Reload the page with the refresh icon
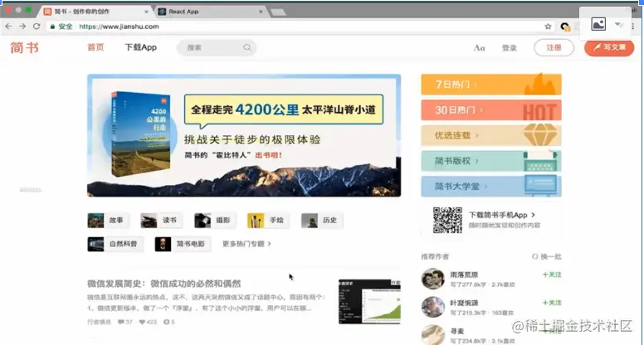This screenshot has height=345, width=644. 37,27
